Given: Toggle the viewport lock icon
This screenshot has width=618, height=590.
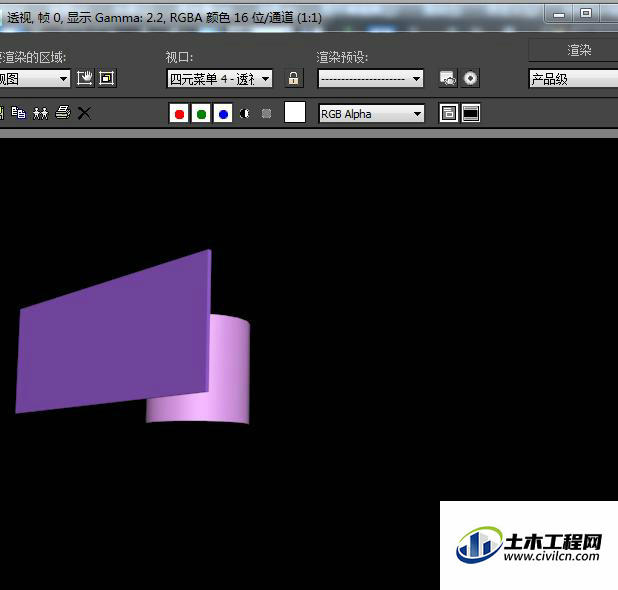Looking at the screenshot, I should tap(294, 78).
